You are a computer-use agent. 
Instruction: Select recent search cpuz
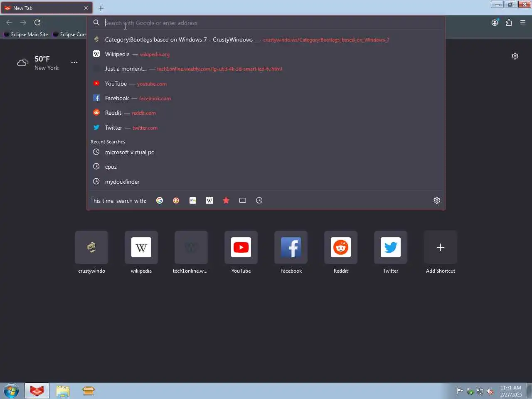[x=266, y=167]
